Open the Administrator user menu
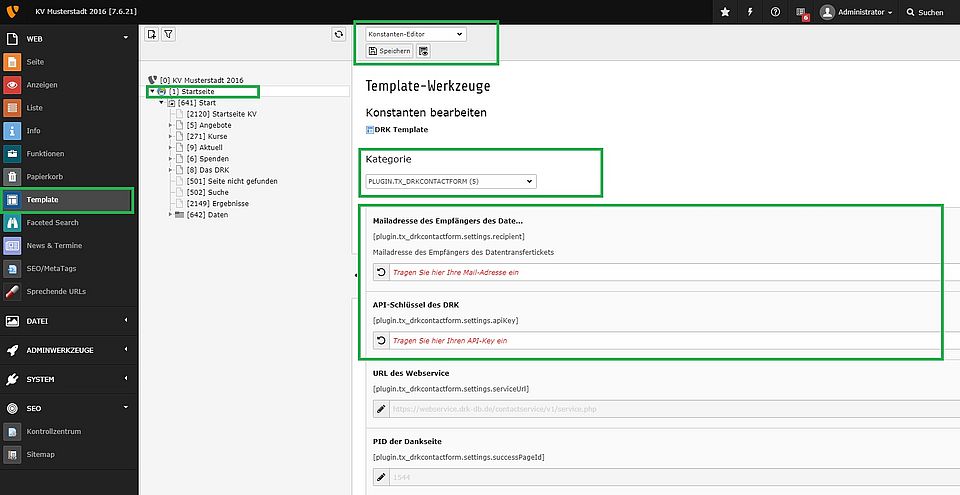 [x=857, y=12]
